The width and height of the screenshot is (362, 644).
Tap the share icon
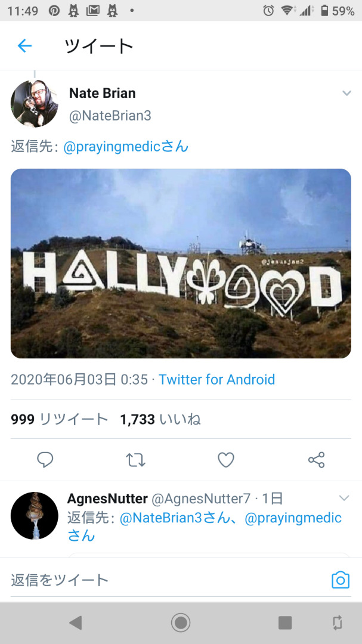click(x=316, y=460)
